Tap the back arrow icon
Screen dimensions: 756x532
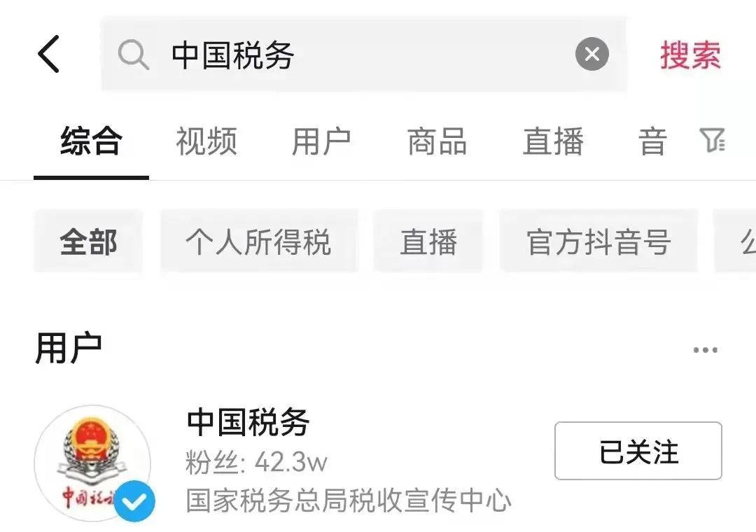pos(49,54)
